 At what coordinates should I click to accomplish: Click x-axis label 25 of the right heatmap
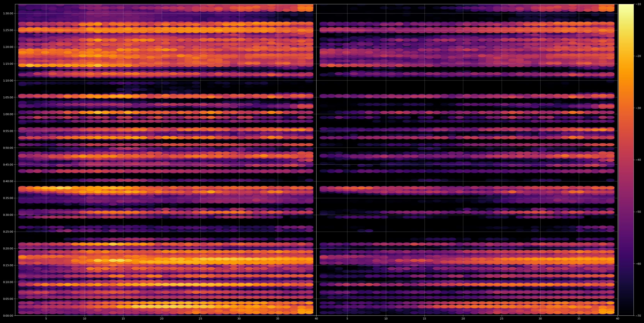[502, 319]
